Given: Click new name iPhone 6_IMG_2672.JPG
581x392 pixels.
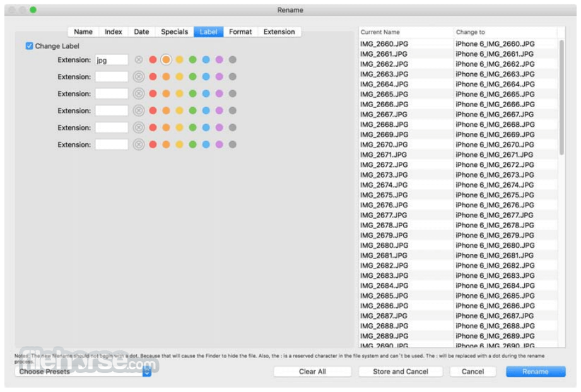Looking at the screenshot, I should [x=495, y=164].
